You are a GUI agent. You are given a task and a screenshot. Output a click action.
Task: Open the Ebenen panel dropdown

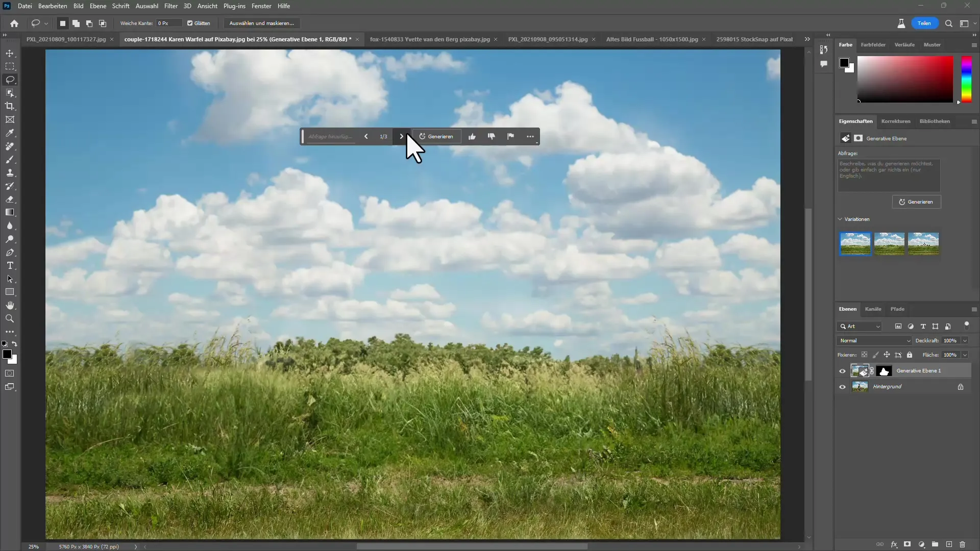tap(974, 309)
